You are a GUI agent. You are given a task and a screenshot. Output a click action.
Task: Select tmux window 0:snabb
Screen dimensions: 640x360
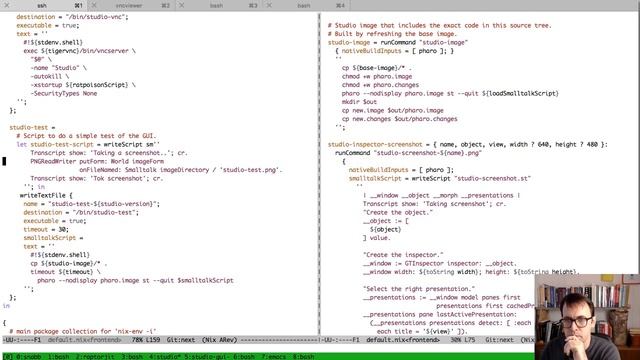(x=29, y=356)
